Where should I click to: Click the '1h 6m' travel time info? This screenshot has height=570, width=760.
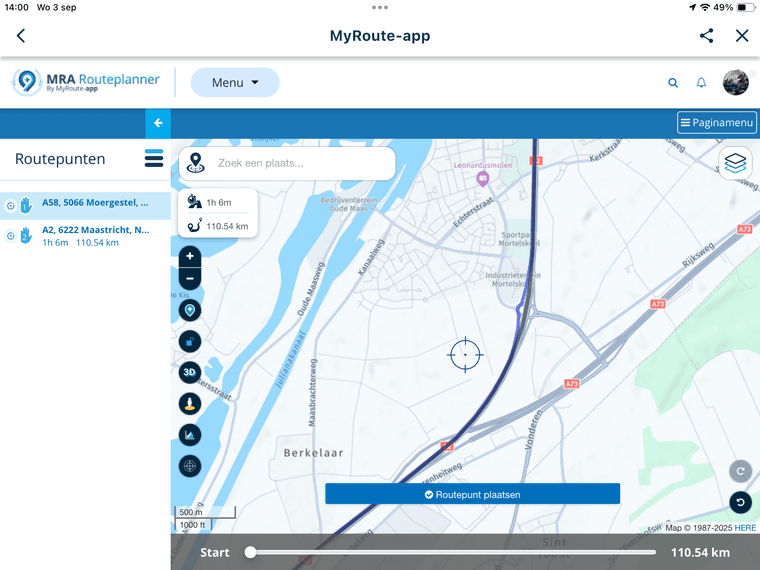219,203
